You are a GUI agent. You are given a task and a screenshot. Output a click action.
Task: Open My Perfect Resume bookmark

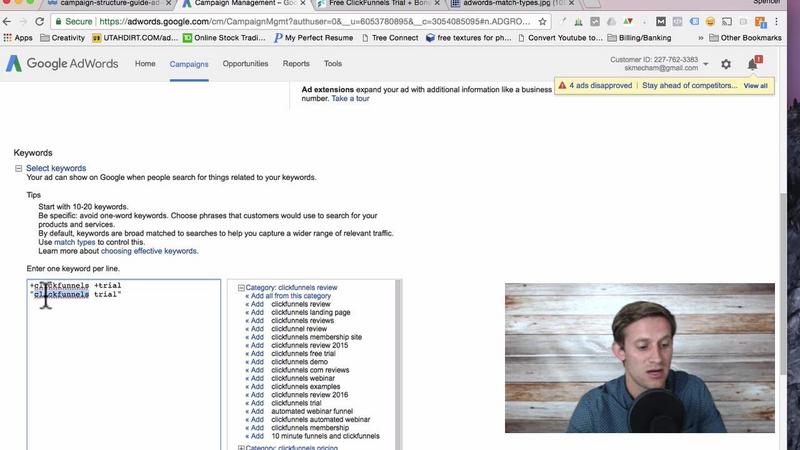(x=313, y=38)
